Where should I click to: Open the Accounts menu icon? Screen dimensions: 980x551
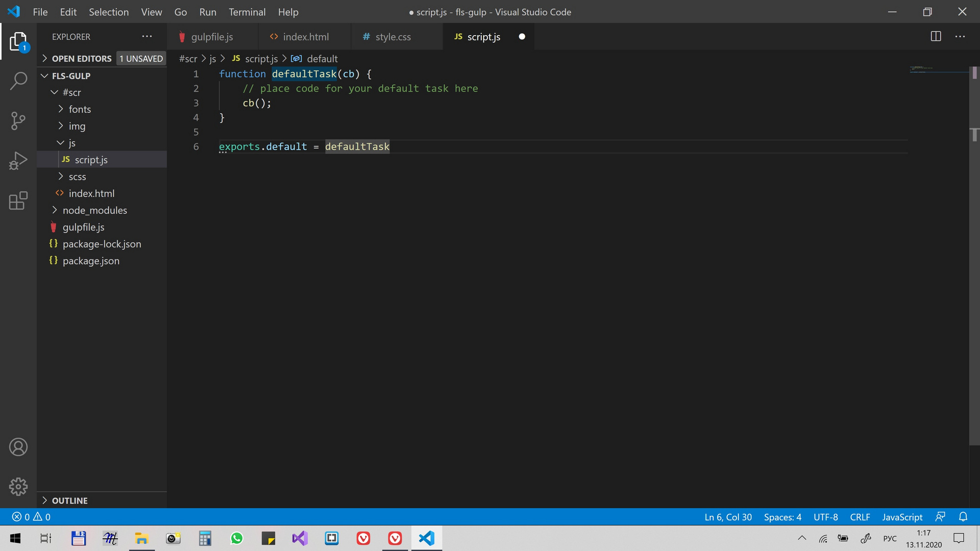click(18, 447)
